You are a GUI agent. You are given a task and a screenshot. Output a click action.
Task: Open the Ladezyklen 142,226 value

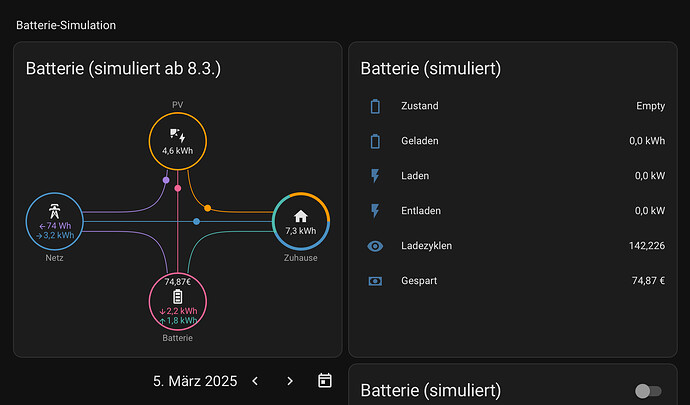tap(647, 246)
